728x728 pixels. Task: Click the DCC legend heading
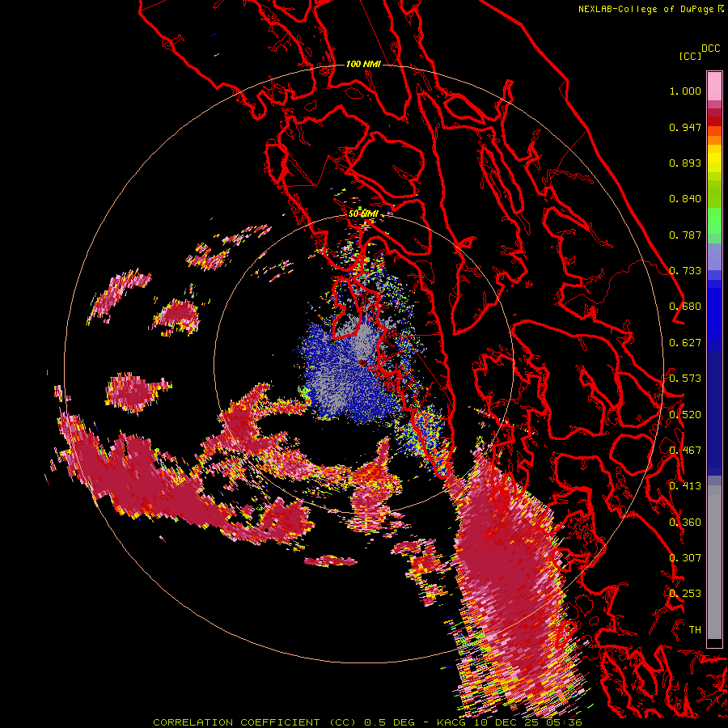[711, 49]
